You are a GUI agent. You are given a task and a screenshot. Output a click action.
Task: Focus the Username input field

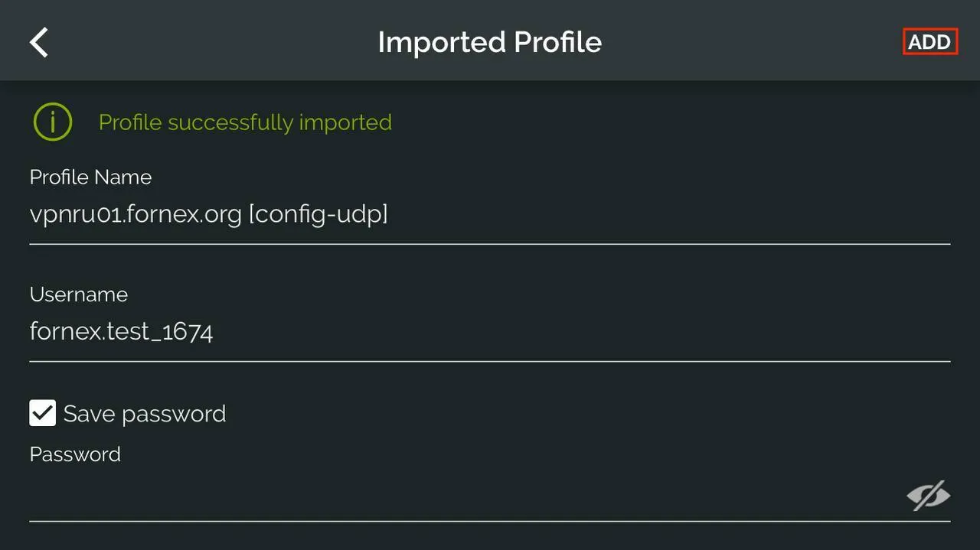click(x=490, y=332)
